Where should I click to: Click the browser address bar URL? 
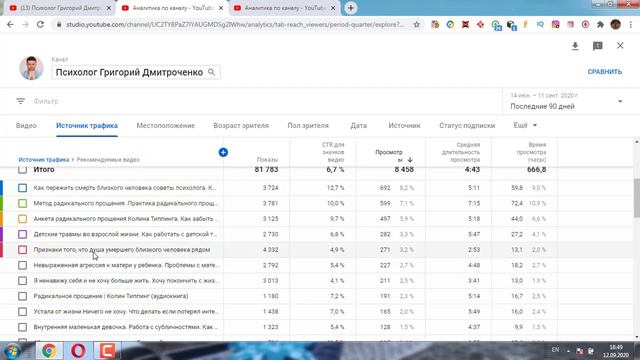click(x=235, y=24)
